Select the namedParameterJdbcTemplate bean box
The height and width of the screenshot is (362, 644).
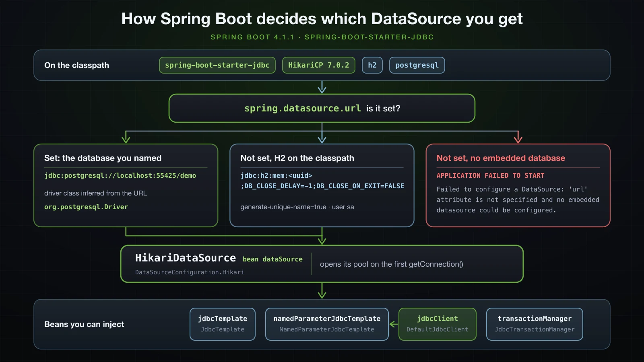point(327,324)
